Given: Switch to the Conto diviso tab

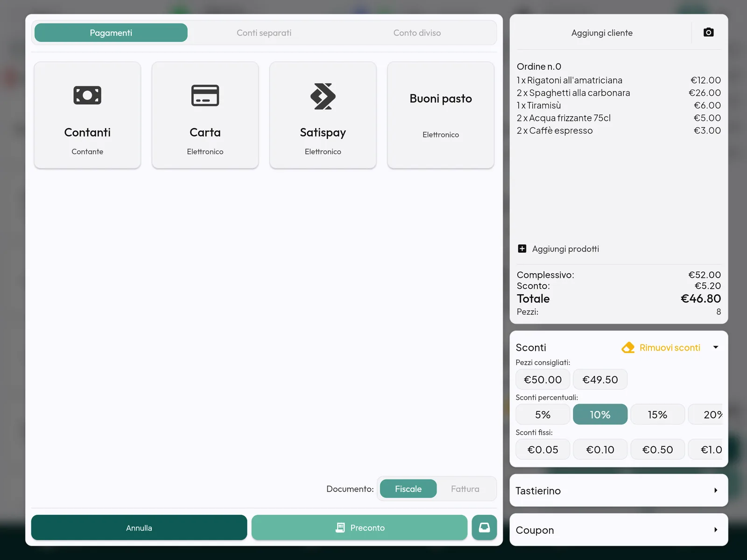Looking at the screenshot, I should point(417,33).
